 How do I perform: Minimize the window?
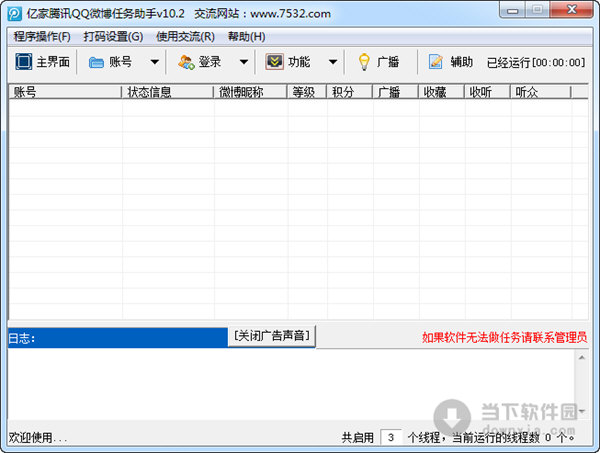512,10
